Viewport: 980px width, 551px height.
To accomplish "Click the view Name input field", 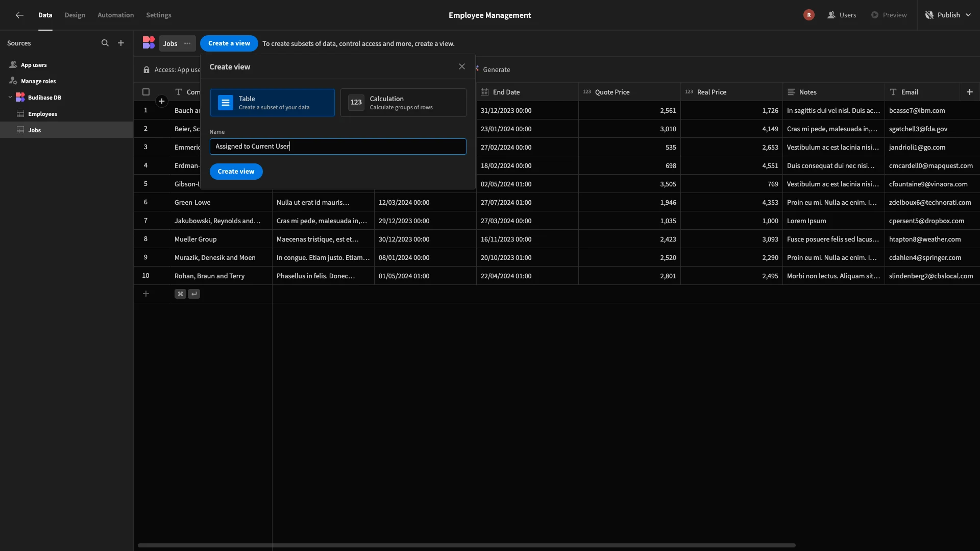I will [338, 147].
